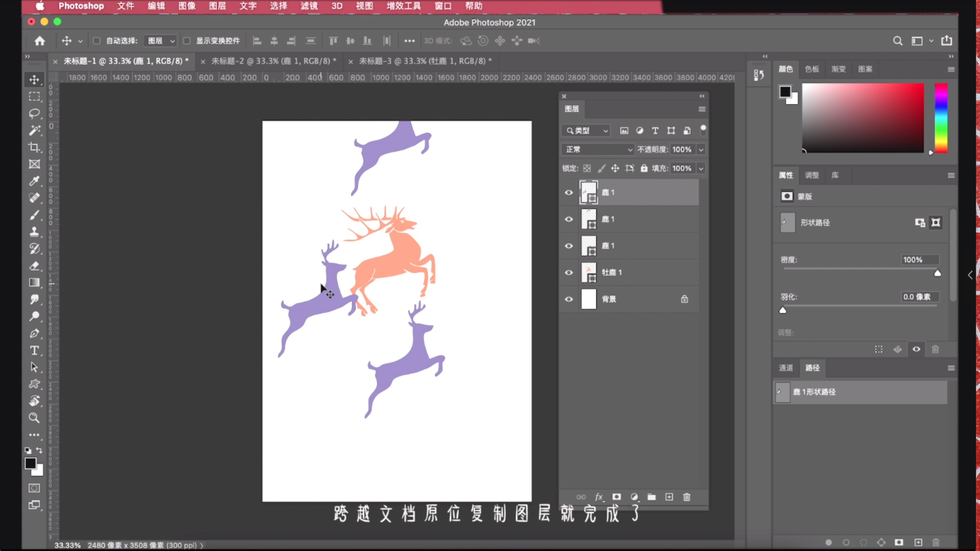Open the 不透明度 opacity dropdown arrow
The width and height of the screenshot is (980, 551).
tap(701, 149)
